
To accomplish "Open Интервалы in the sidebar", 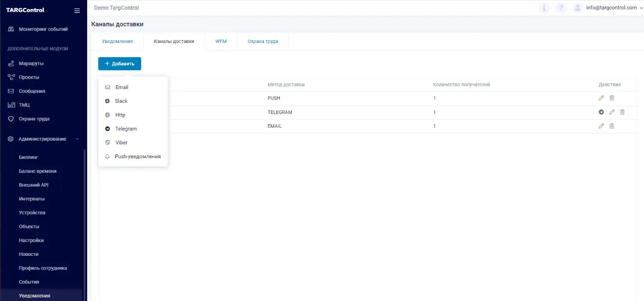I will click(32, 199).
